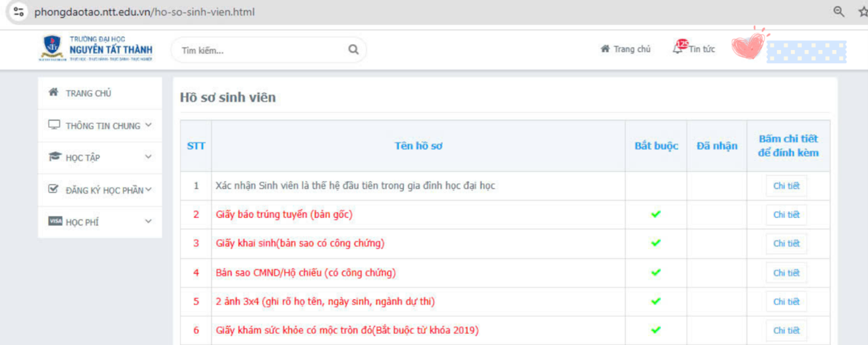This screenshot has width=868, height=345.
Task: Open Trang chủ in the left sidebar
Action: pyautogui.click(x=88, y=93)
